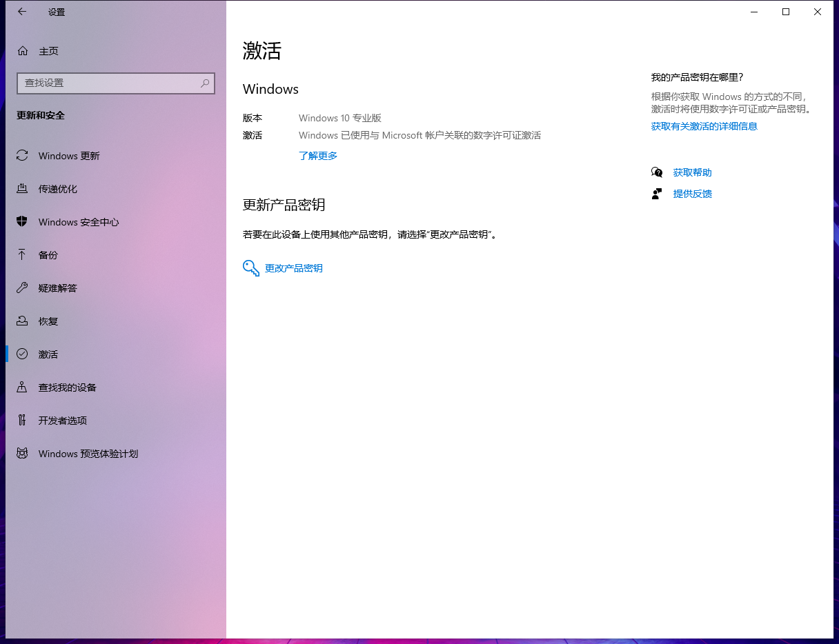Screen dimensions: 839x644
Task: Click the Windows 更新 refresh icon
Action: (x=22, y=156)
